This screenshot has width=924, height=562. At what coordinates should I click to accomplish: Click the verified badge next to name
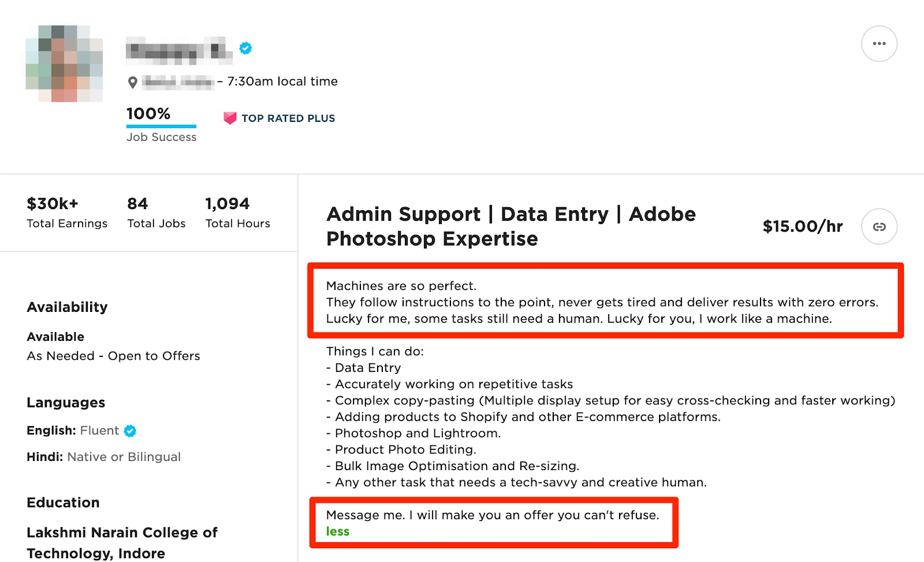tap(245, 48)
